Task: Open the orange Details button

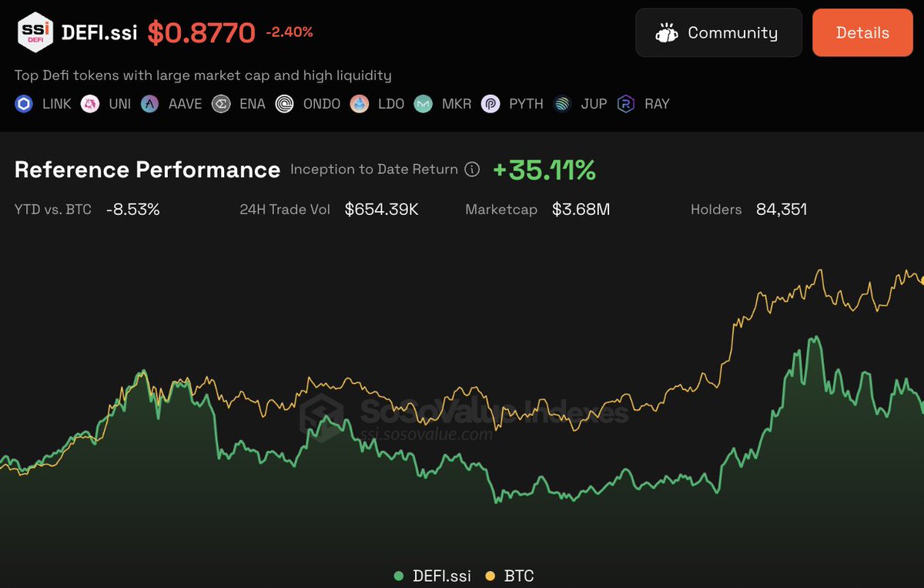Action: coord(862,32)
